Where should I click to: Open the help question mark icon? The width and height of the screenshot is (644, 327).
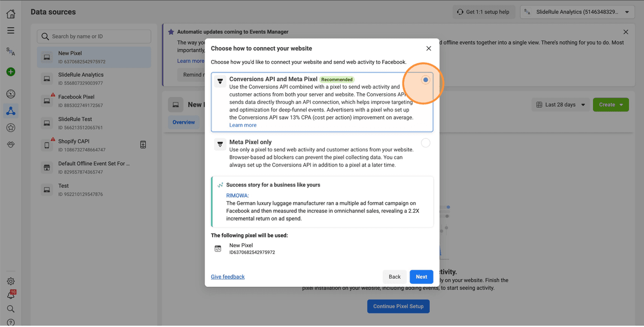tap(11, 322)
